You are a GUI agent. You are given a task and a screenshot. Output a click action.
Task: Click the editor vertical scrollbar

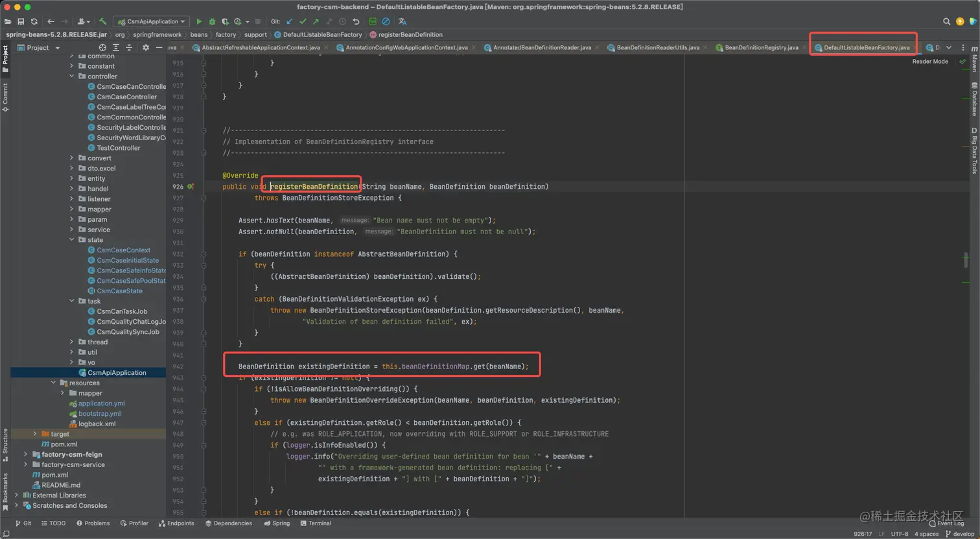coord(966,259)
